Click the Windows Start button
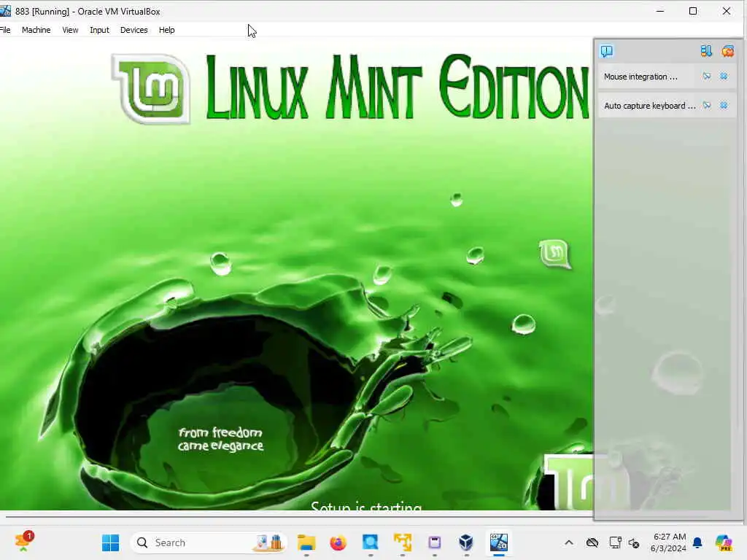Viewport: 747px width, 560px height. [111, 542]
